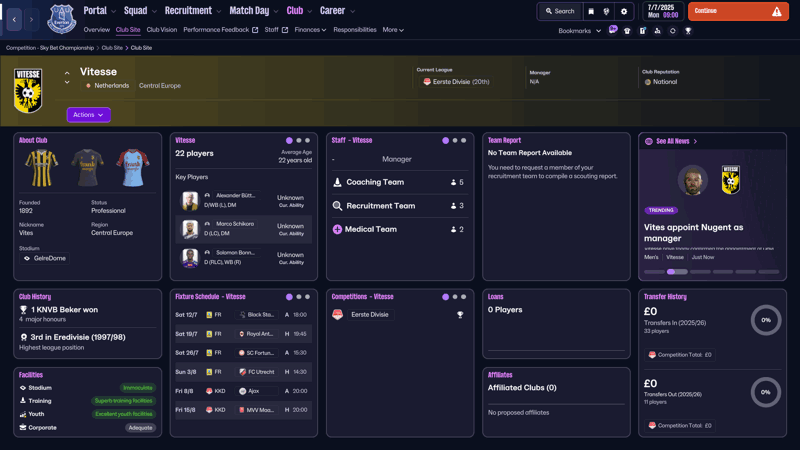Click Marco Schikora player portrait

click(190, 229)
